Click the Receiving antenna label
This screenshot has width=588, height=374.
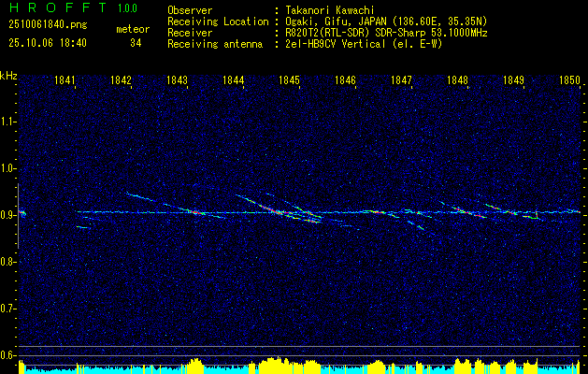(215, 44)
